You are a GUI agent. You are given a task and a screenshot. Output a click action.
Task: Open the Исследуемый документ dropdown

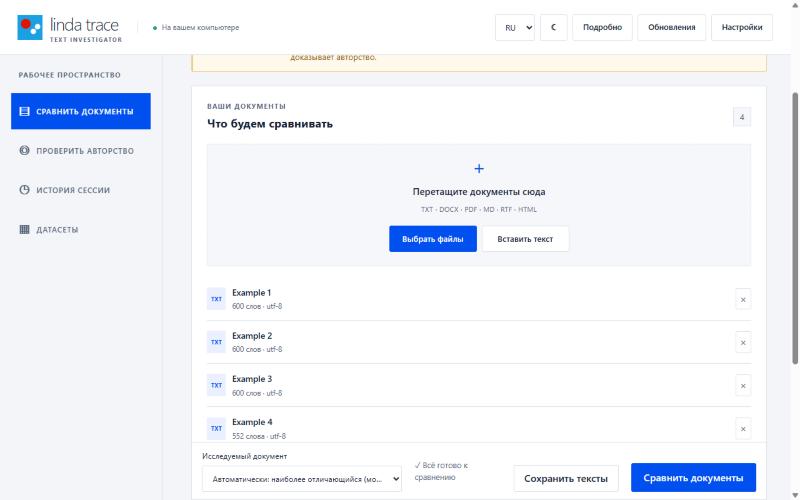302,479
